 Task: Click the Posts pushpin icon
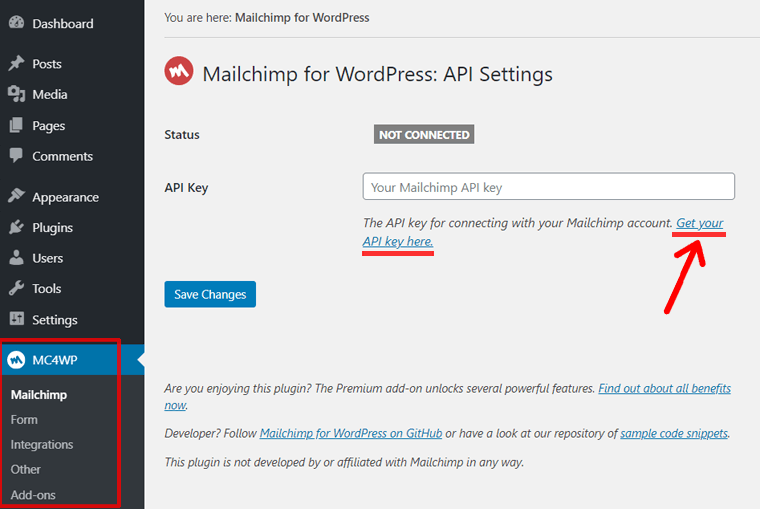click(x=16, y=64)
